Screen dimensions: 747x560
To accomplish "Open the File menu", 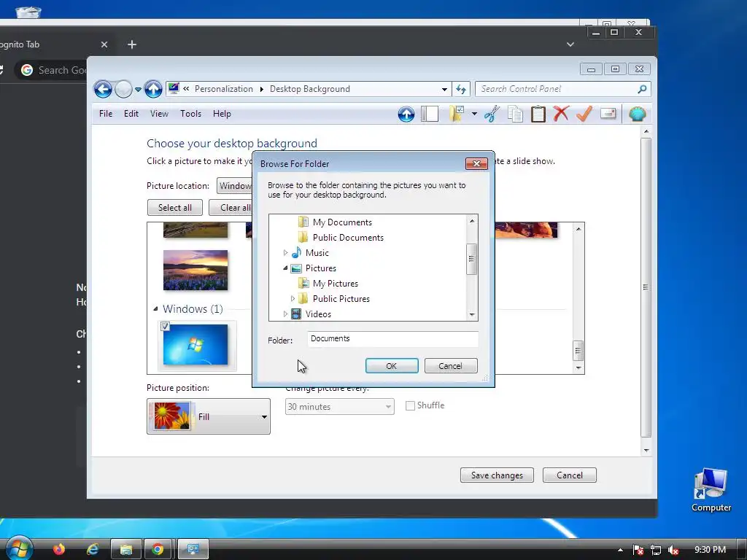I will click(106, 114).
